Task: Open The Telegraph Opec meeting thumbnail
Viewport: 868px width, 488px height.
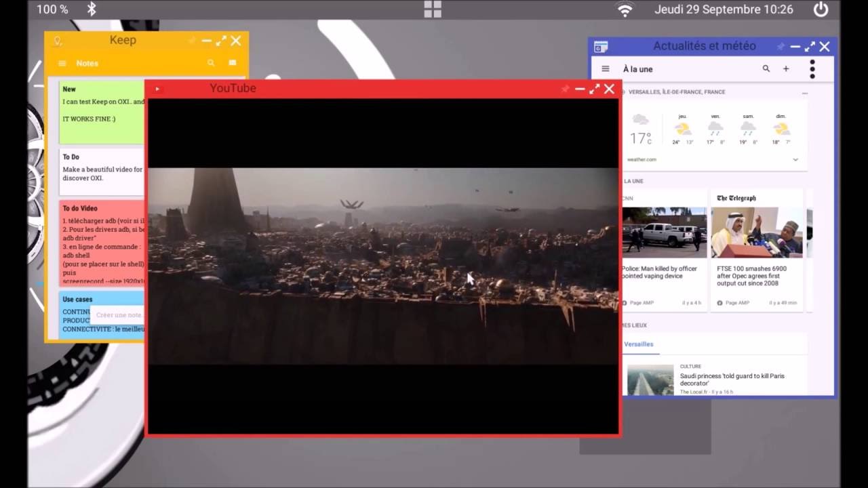Action: [757, 232]
